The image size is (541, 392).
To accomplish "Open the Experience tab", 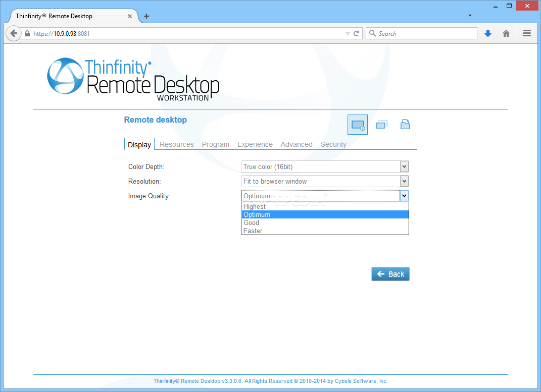I will click(x=255, y=144).
